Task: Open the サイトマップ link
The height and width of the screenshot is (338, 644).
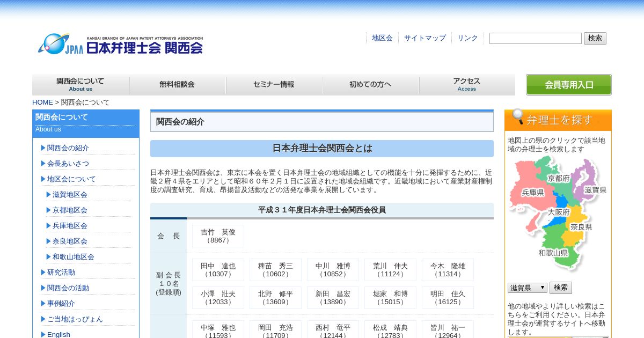Action: tap(425, 38)
